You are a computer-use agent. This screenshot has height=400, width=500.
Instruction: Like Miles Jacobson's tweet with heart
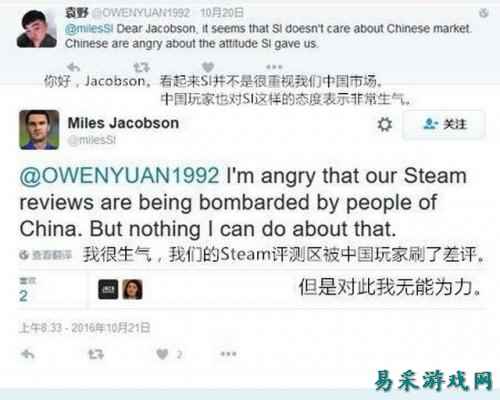(x=162, y=354)
